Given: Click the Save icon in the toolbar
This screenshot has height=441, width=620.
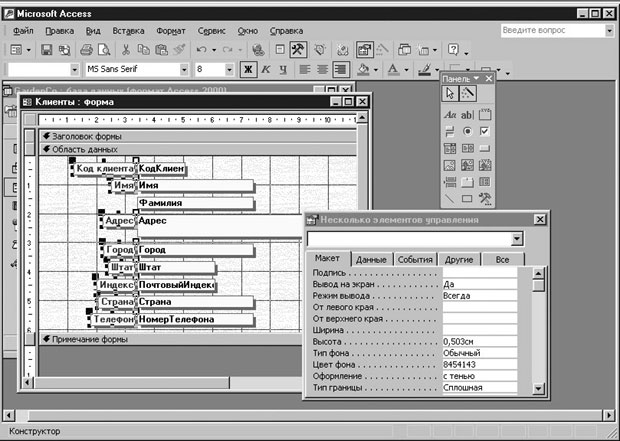Looking at the screenshot, I should coord(47,50).
